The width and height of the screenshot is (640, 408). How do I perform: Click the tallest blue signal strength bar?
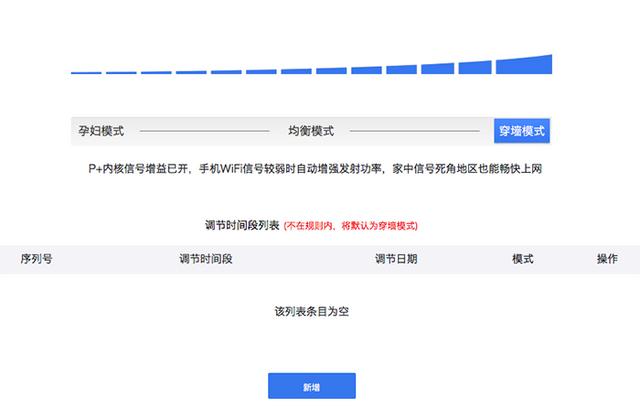click(524, 64)
